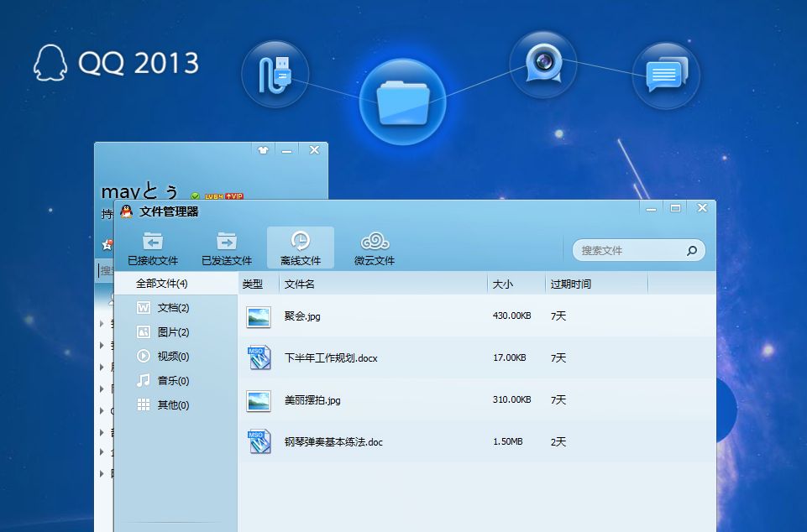This screenshot has height=532, width=807.
Task: Switch to the 已接收文件 tab
Action: tap(153, 248)
